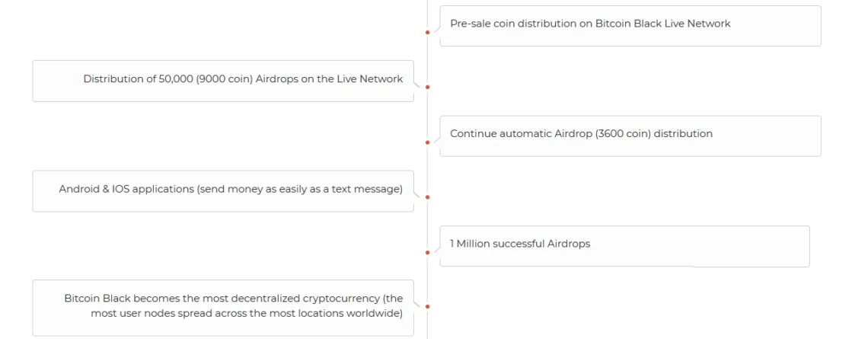
Task: Click 'send money as easily as a text message' text
Action: pyautogui.click(x=300, y=189)
